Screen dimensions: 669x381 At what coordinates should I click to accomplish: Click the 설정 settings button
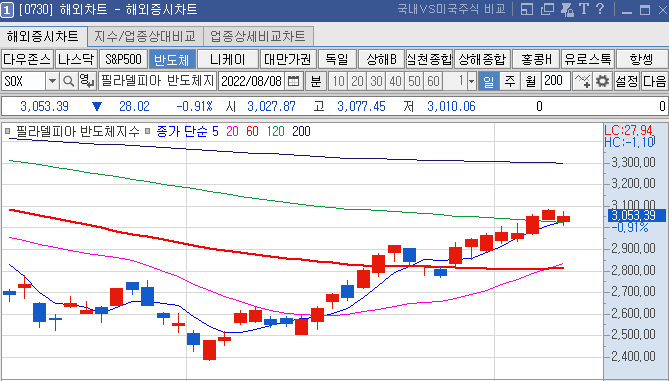(627, 81)
